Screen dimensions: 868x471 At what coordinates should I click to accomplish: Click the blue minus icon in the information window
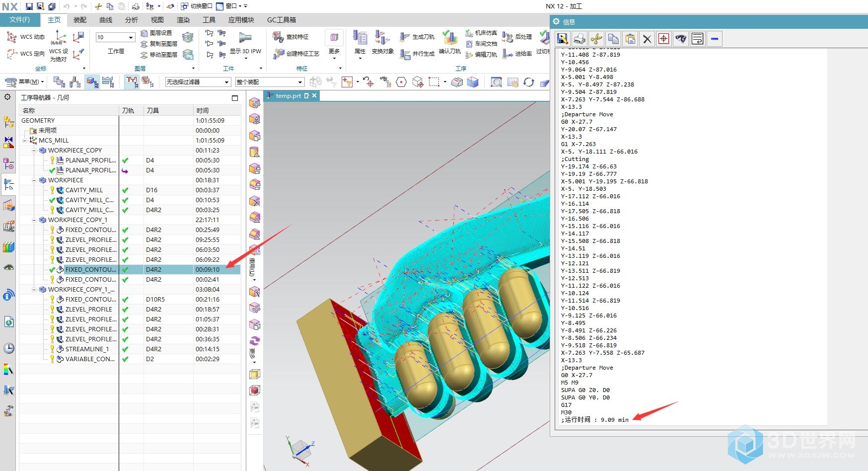tap(715, 39)
